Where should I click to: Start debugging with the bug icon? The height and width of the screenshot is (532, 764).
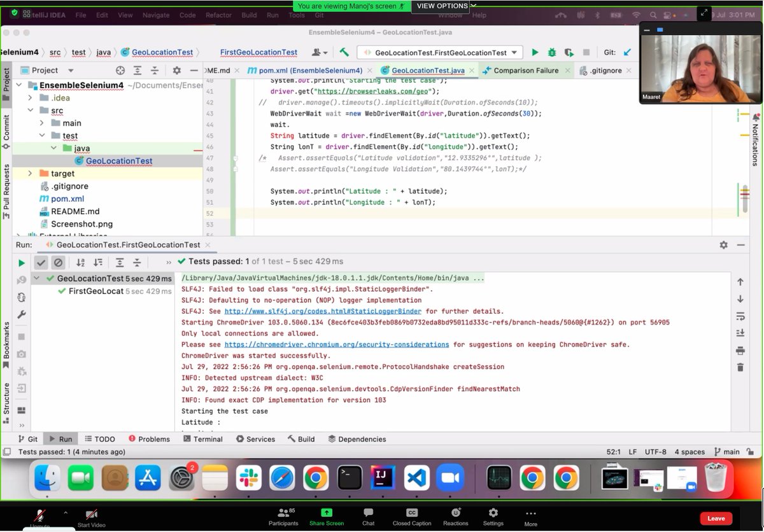(x=552, y=53)
